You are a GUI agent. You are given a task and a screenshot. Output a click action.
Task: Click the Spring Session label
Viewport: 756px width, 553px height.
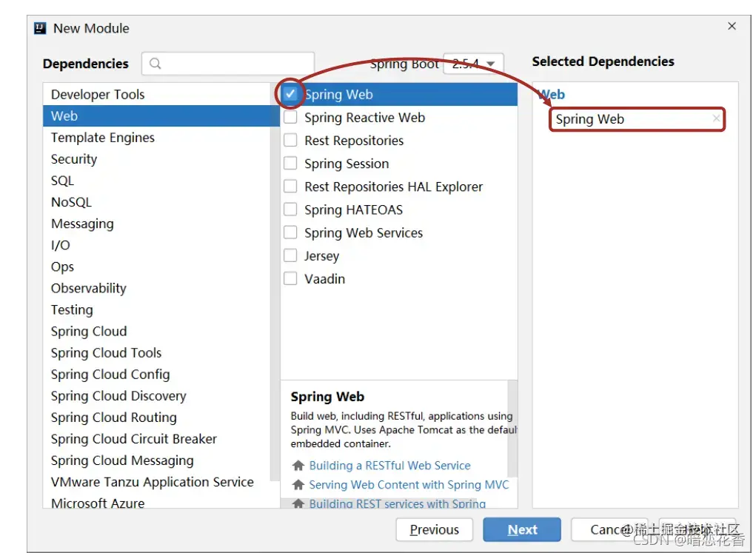[347, 164]
